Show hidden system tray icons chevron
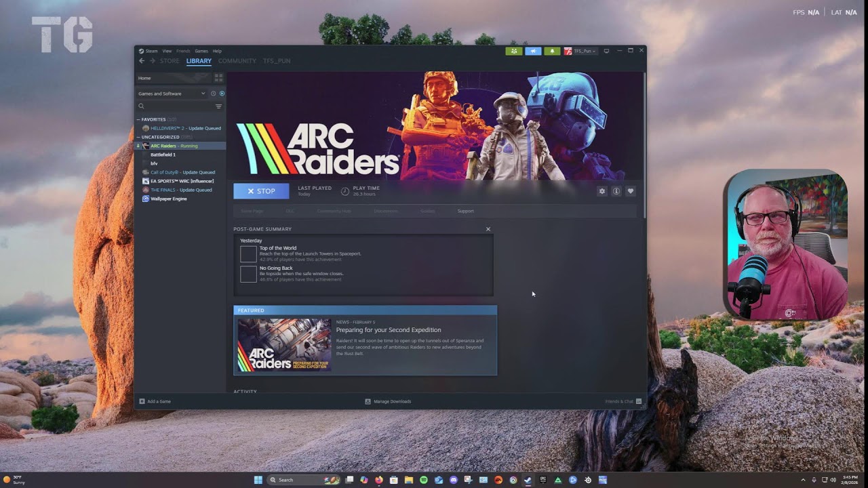The image size is (868, 488). pos(804,480)
